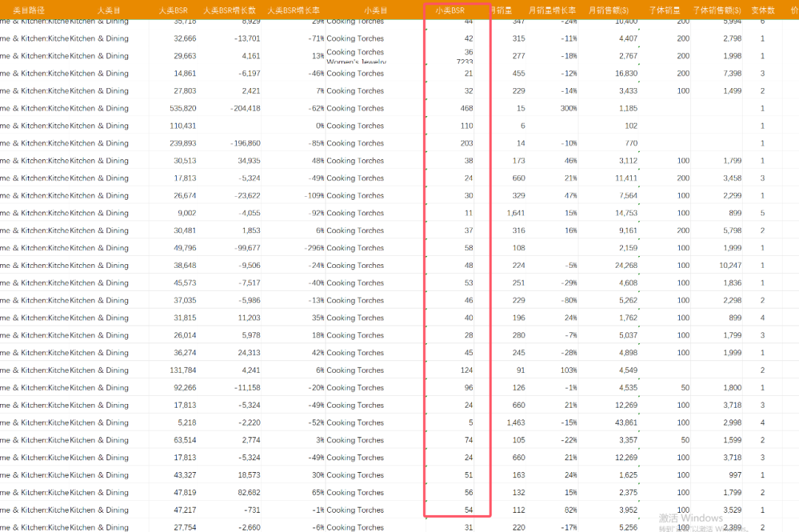Select the cell showing 45,573
The height and width of the screenshot is (532, 799).
pos(185,283)
